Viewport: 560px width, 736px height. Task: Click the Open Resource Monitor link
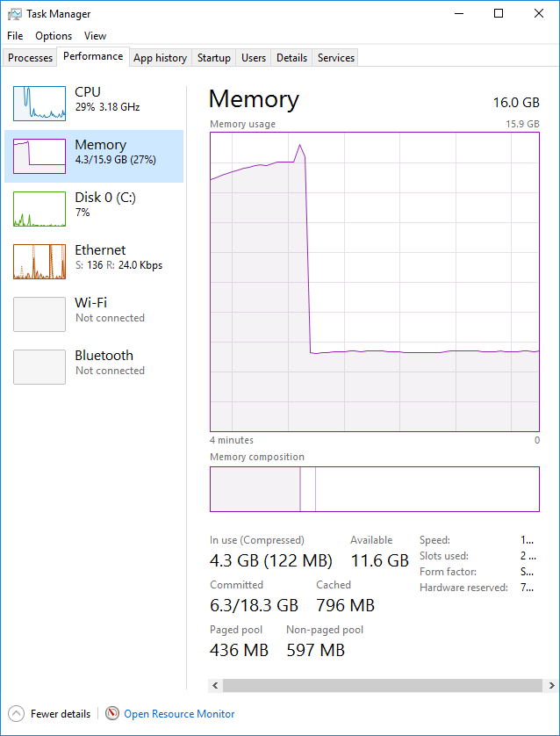179,714
